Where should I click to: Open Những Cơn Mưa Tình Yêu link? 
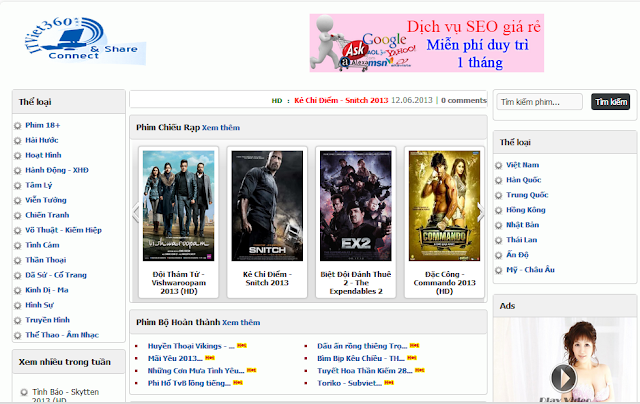(x=196, y=371)
